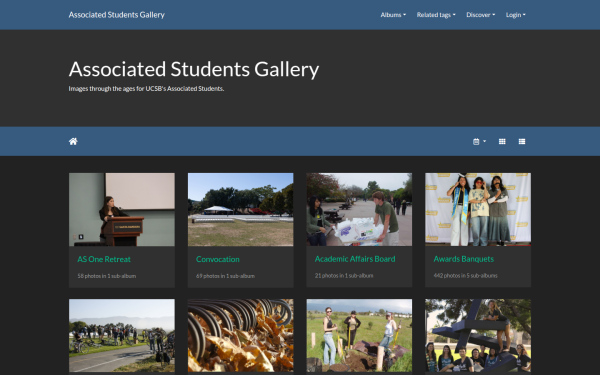The image size is (600, 375).
Task: Click Associated Students Gallery navbar brand
Action: [117, 15]
